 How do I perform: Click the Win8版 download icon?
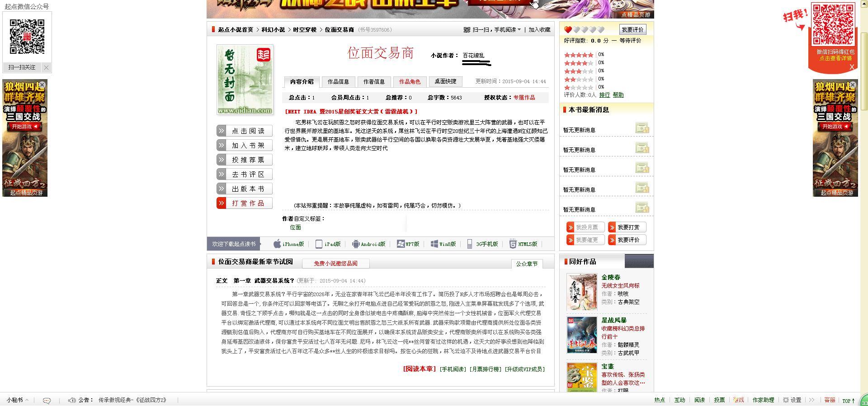434,244
